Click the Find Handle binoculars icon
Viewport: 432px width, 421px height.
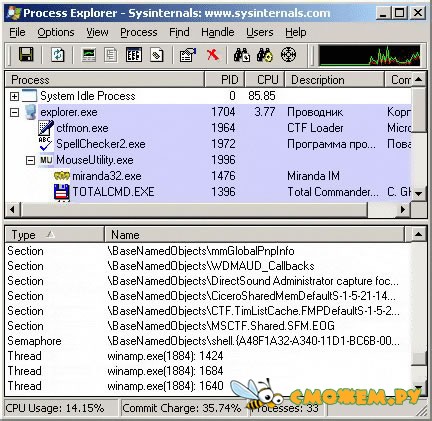click(x=242, y=55)
